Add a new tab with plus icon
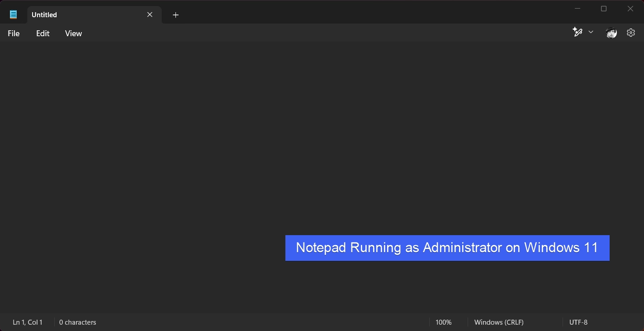 coord(175,15)
